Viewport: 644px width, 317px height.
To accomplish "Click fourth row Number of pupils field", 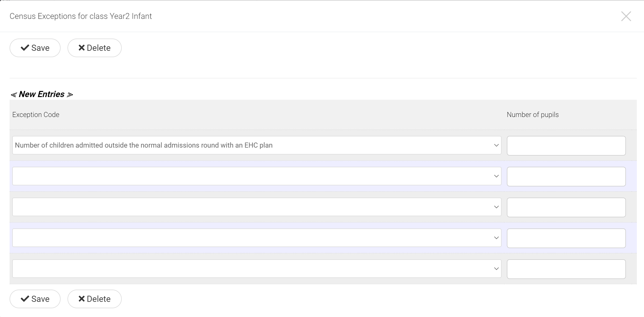I will pos(566,238).
